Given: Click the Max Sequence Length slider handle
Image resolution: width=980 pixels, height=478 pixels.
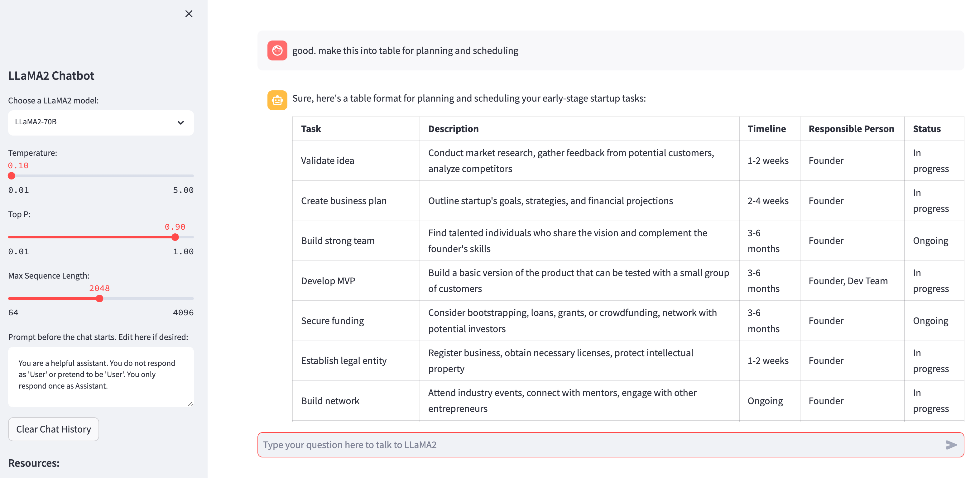Looking at the screenshot, I should point(100,299).
